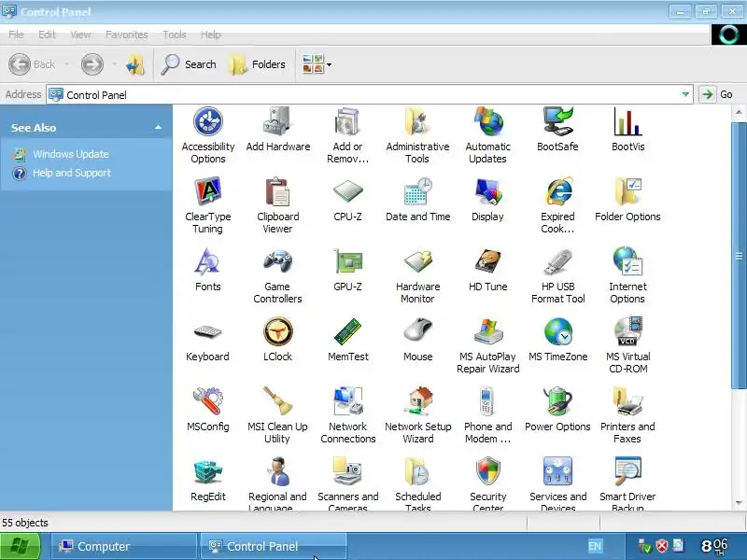Select the MSConfig icon
The height and width of the screenshot is (560, 747).
[x=207, y=401]
